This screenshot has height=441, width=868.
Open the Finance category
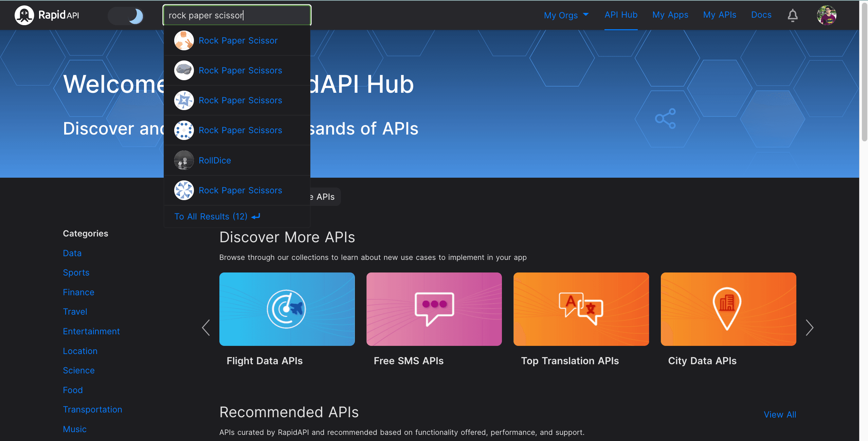(78, 292)
